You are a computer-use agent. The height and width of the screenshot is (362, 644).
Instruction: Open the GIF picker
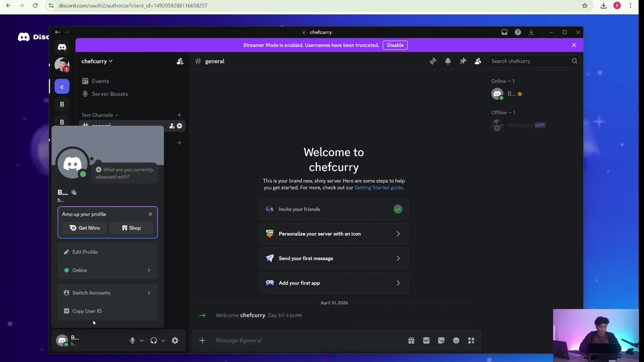[x=426, y=340]
